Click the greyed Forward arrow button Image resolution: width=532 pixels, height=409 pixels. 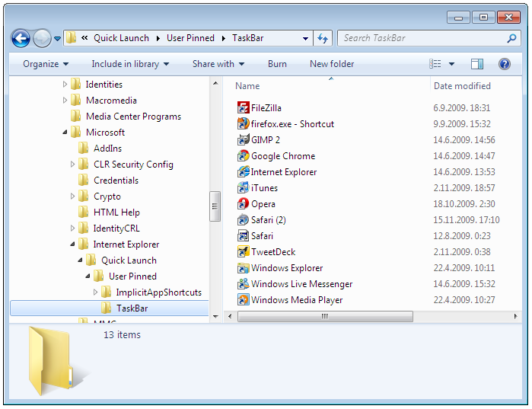(x=42, y=38)
